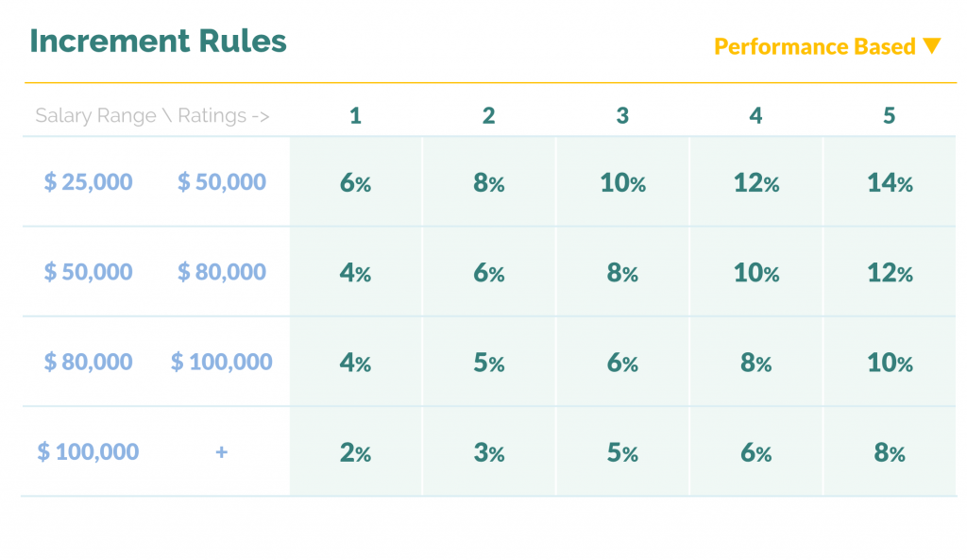Click the 10% cell under rating 3
Image resolution: width=967 pixels, height=560 pixels.
[623, 182]
